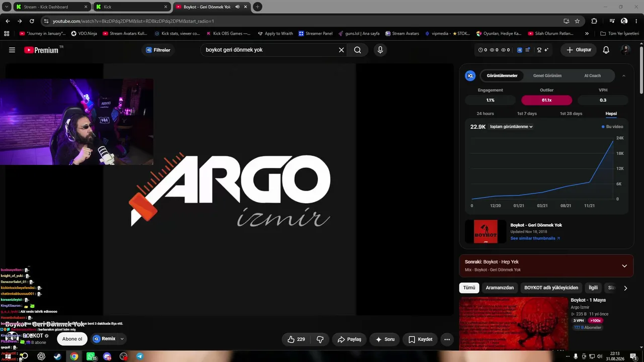Bookmark this page with the star

(577, 21)
